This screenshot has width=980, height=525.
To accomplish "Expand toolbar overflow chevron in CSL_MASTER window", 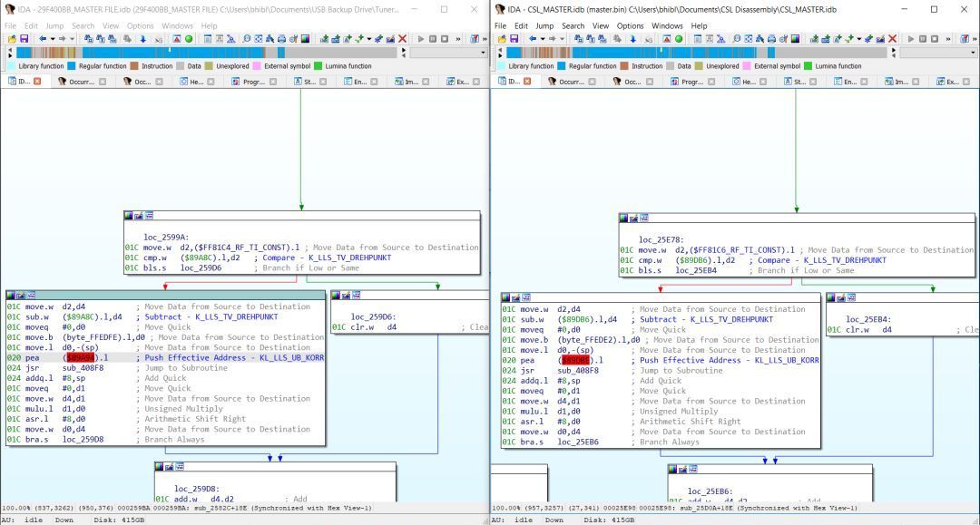I will click(948, 39).
